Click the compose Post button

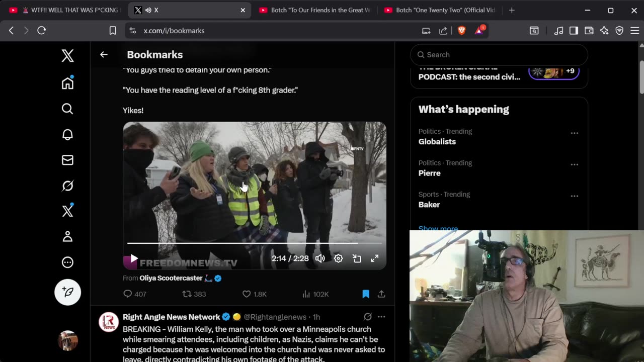pyautogui.click(x=67, y=292)
